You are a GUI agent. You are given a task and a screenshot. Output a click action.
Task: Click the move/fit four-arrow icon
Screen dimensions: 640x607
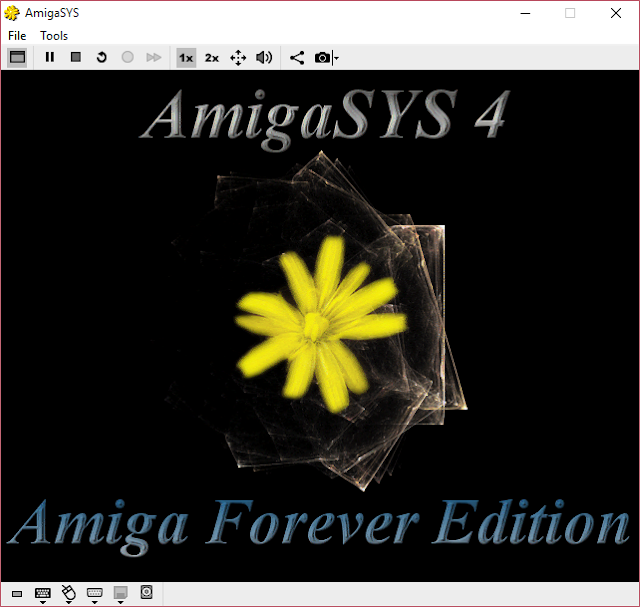click(x=238, y=58)
